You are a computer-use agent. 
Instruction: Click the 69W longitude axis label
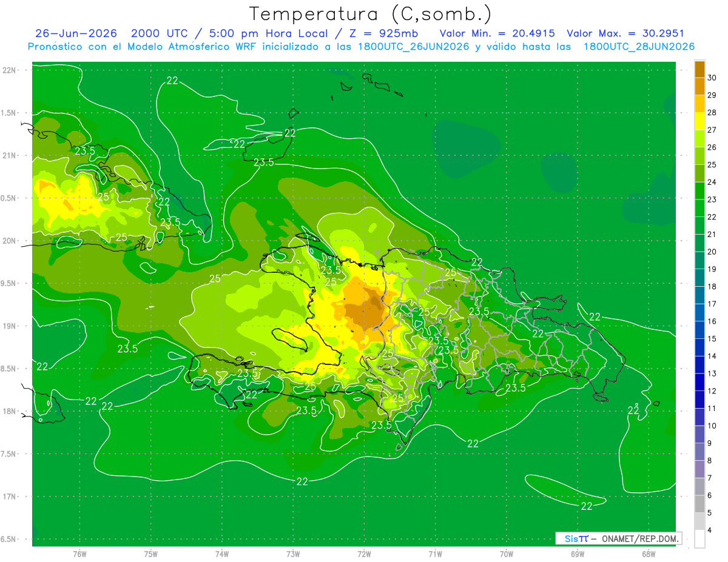pyautogui.click(x=578, y=554)
